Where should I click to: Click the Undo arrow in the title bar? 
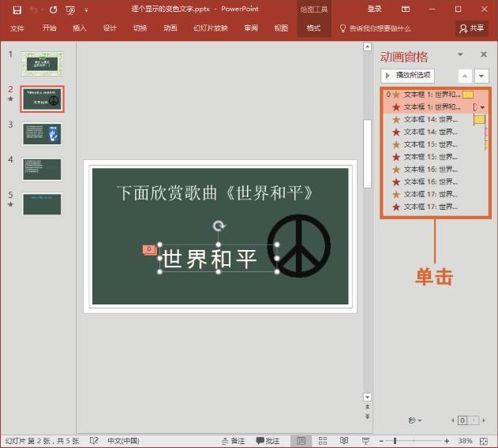point(34,9)
